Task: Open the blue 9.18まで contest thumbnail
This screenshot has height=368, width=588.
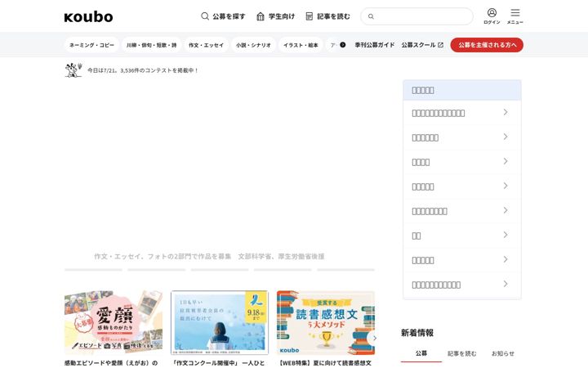Action: [x=220, y=322]
